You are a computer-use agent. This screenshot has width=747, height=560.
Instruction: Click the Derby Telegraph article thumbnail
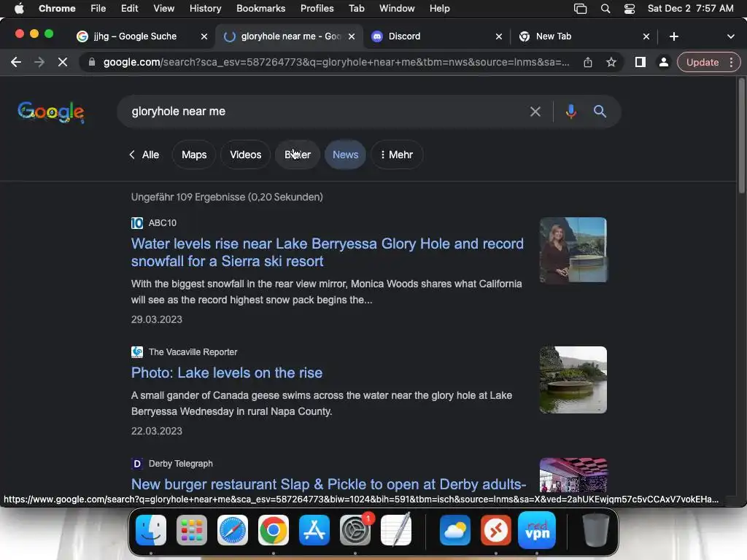click(573, 475)
